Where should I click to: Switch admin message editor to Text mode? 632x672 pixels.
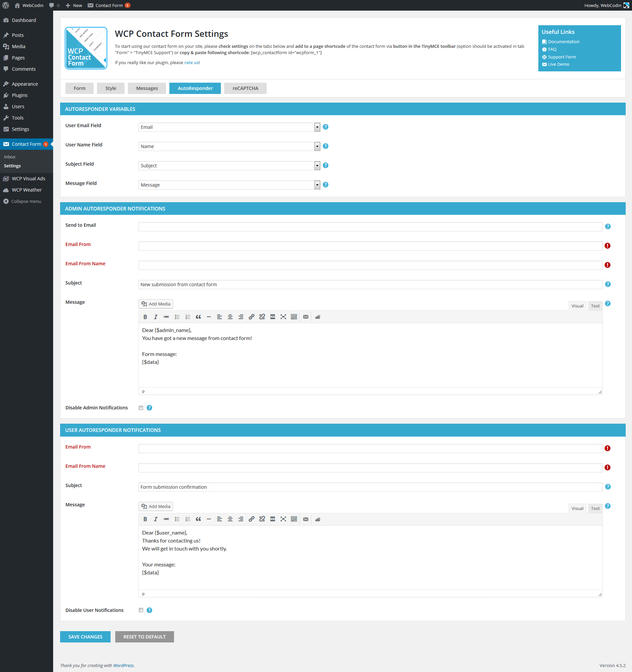(x=595, y=306)
